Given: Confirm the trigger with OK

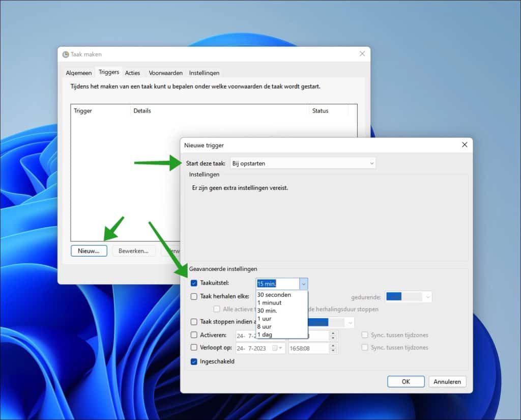Looking at the screenshot, I should point(406,381).
